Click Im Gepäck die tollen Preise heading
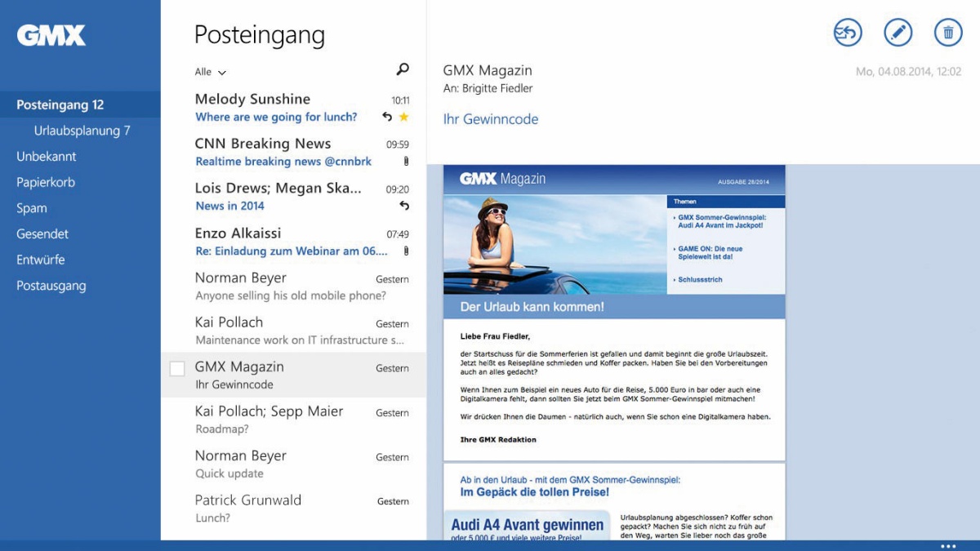 [x=534, y=492]
